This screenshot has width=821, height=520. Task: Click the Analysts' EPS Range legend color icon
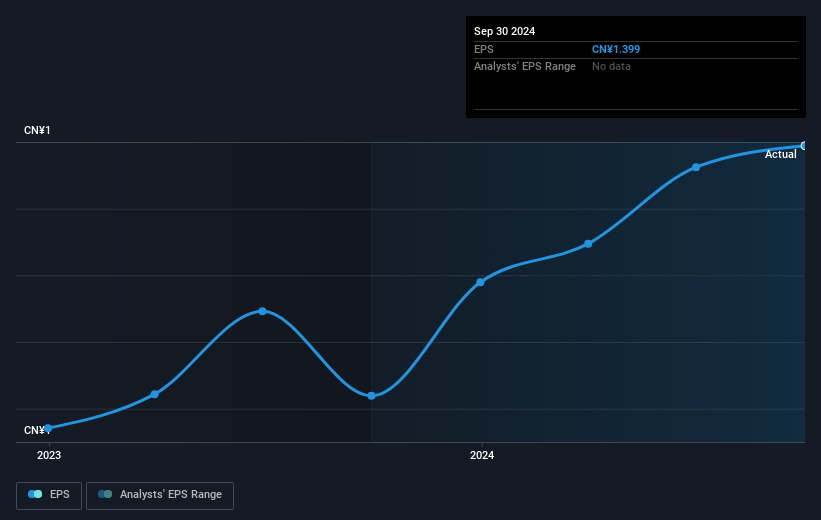(x=105, y=494)
